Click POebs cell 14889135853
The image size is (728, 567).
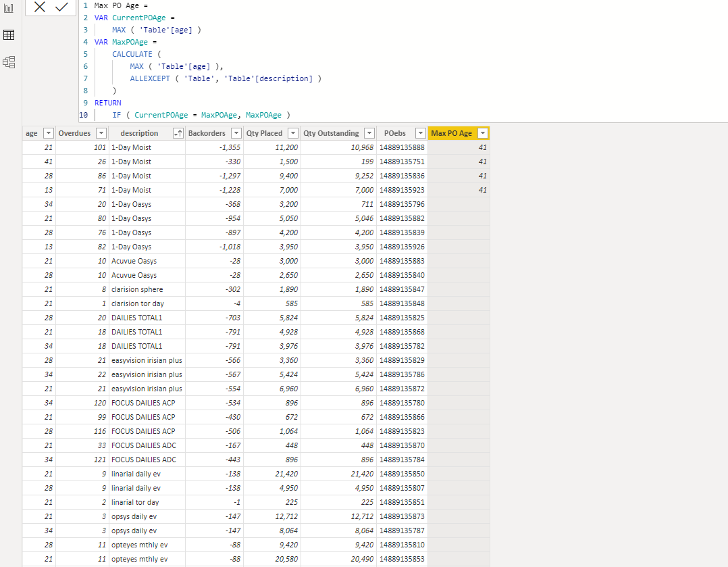click(x=402, y=559)
